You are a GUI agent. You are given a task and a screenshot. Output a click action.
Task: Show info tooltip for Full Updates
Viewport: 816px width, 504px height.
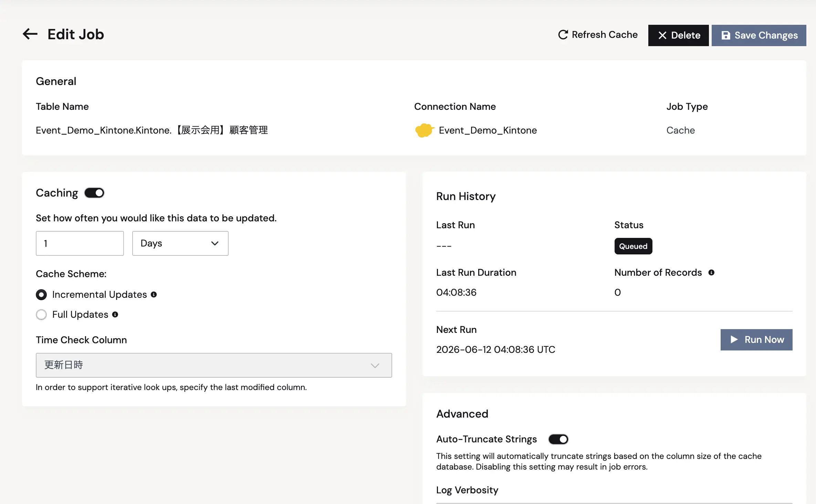(x=115, y=315)
